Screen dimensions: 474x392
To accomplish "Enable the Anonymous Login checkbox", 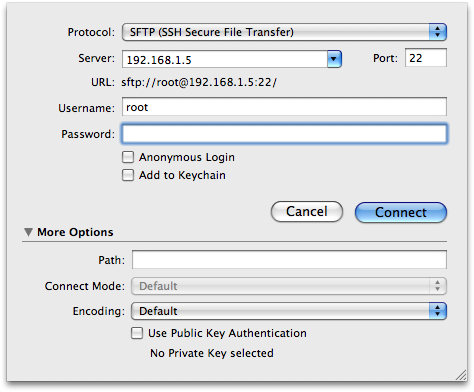I will tap(128, 157).
